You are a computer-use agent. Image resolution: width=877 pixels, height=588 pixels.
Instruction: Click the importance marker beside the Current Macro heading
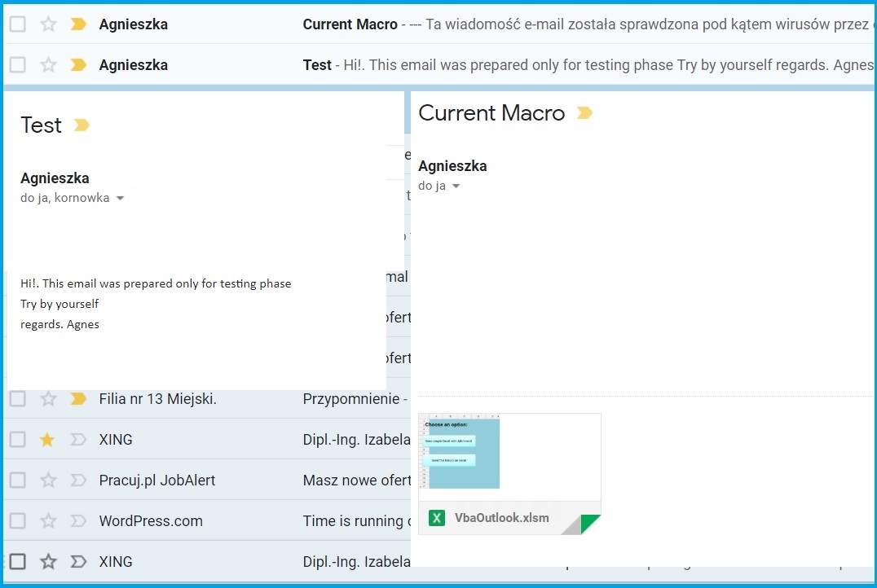click(584, 113)
